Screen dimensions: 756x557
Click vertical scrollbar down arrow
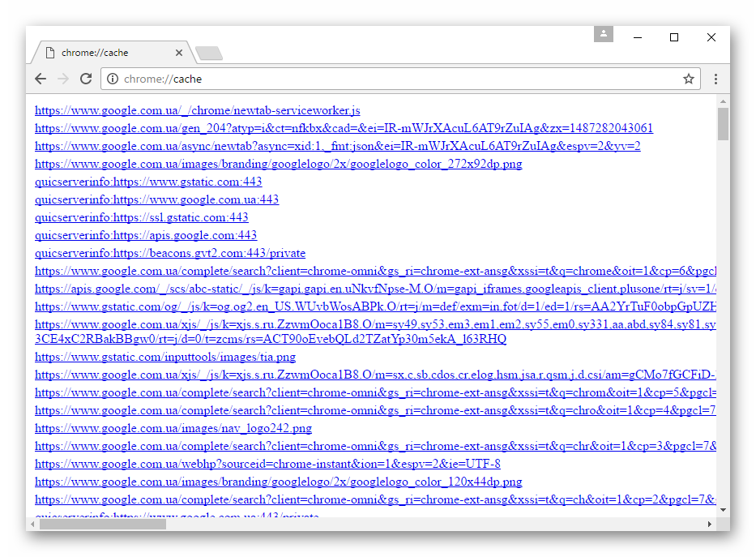click(x=723, y=510)
